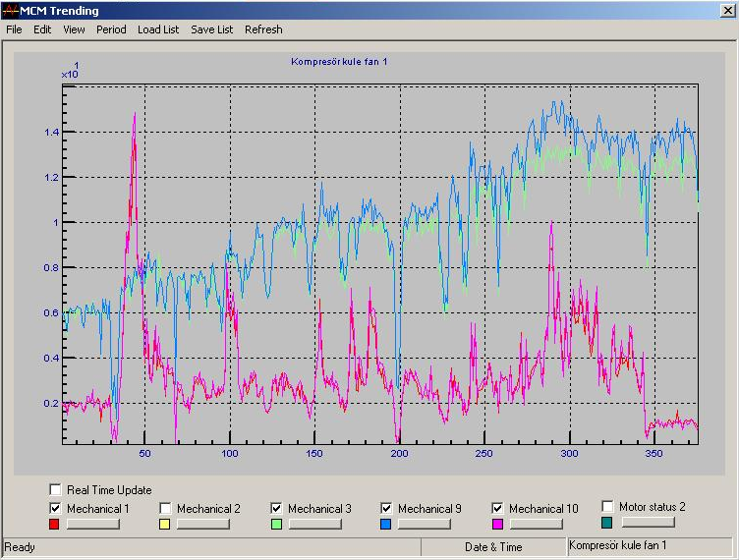
Task: Enable the Motor status 2 checkbox
Action: click(608, 507)
